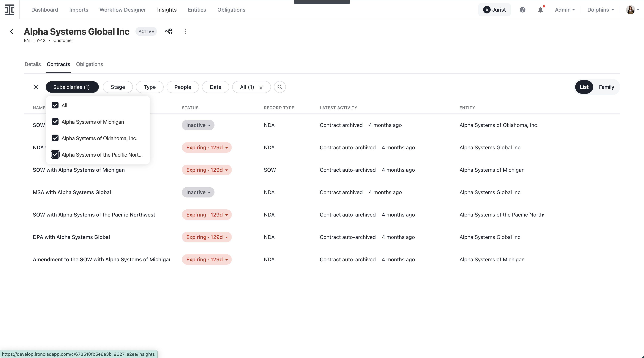Uncheck Alpha Systems of Oklahoma, Inc.
644x358 pixels.
pos(55,138)
